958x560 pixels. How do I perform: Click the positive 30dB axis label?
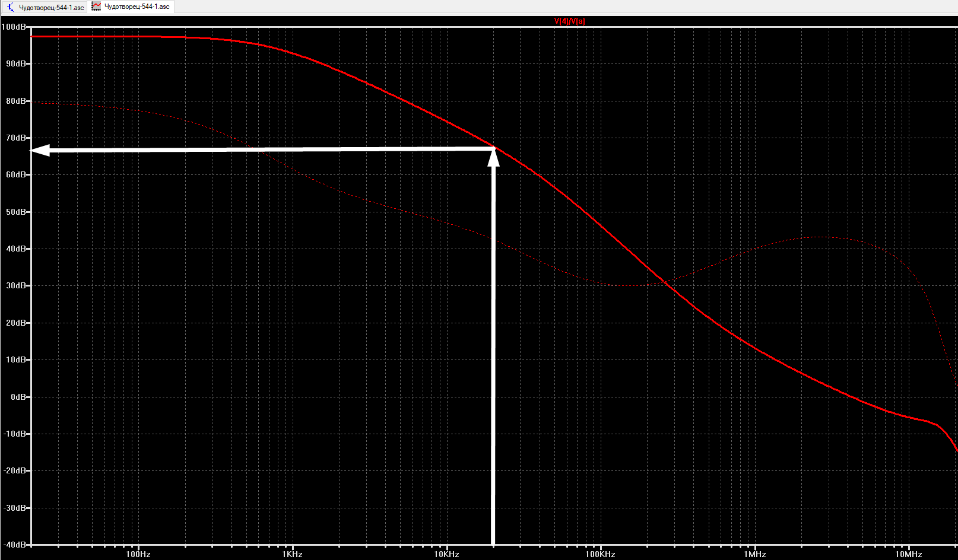(x=16, y=285)
